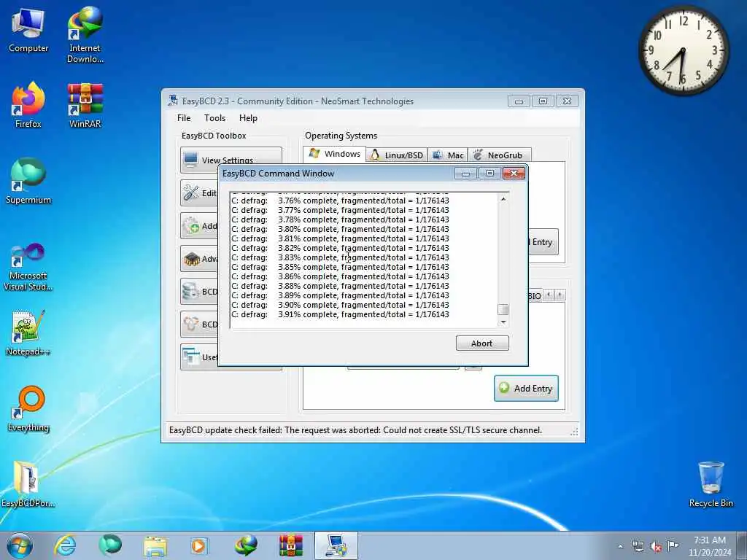Viewport: 747px width, 560px height.
Task: Select the Supermium desktop shortcut
Action: pyautogui.click(x=28, y=181)
